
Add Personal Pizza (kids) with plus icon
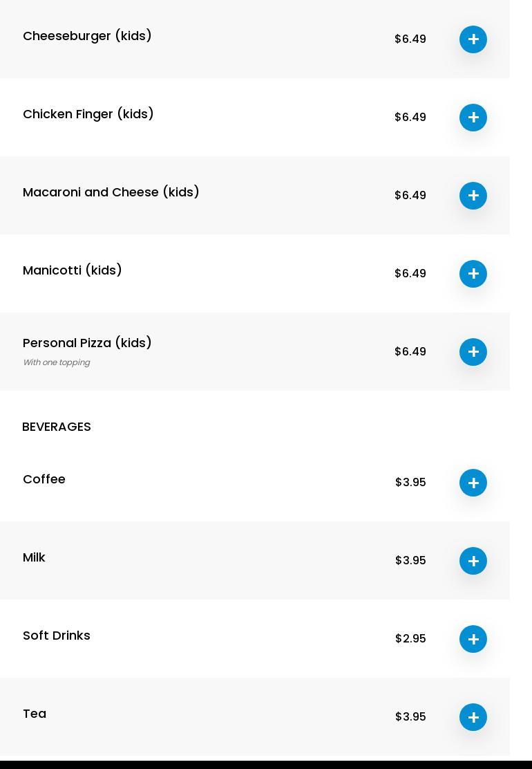[x=473, y=352]
